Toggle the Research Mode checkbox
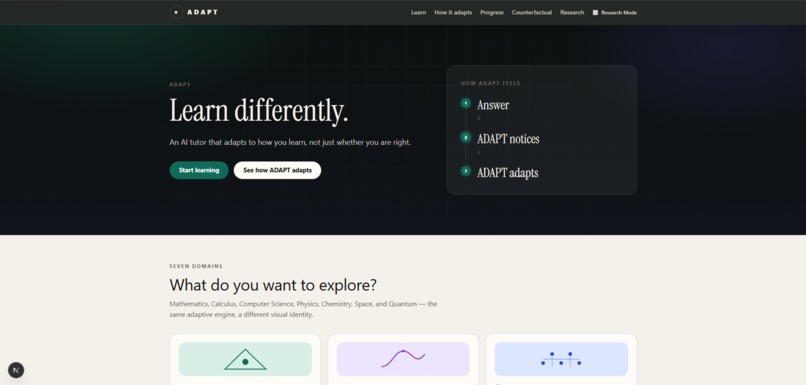806x385 pixels. click(595, 12)
